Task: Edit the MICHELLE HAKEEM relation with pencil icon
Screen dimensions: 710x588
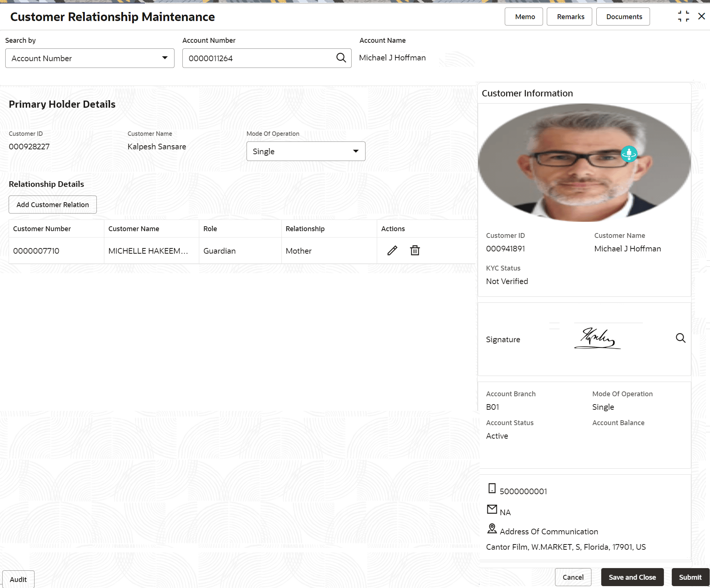Action: tap(392, 251)
